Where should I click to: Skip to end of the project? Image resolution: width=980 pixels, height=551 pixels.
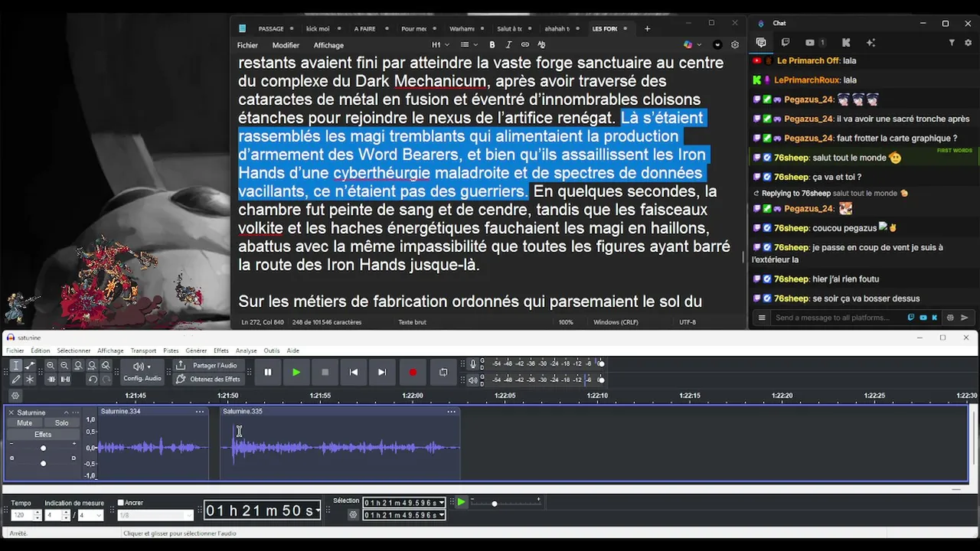point(381,372)
